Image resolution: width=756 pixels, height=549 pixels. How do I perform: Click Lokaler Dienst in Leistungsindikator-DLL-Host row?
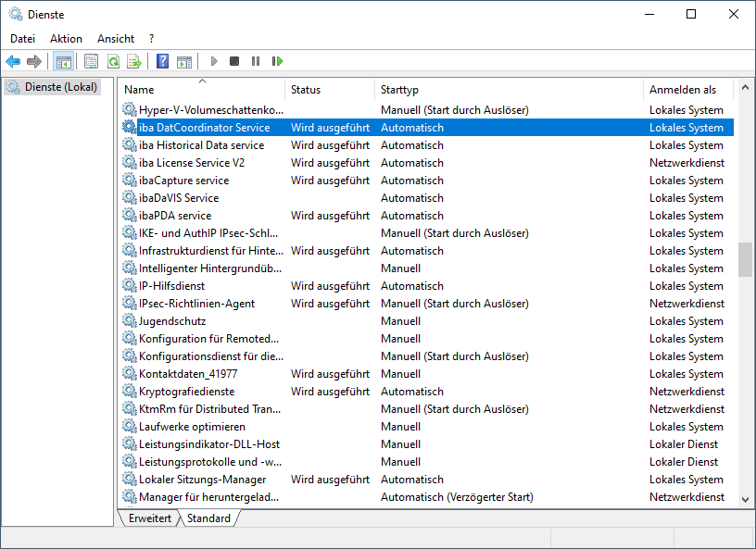point(684,444)
